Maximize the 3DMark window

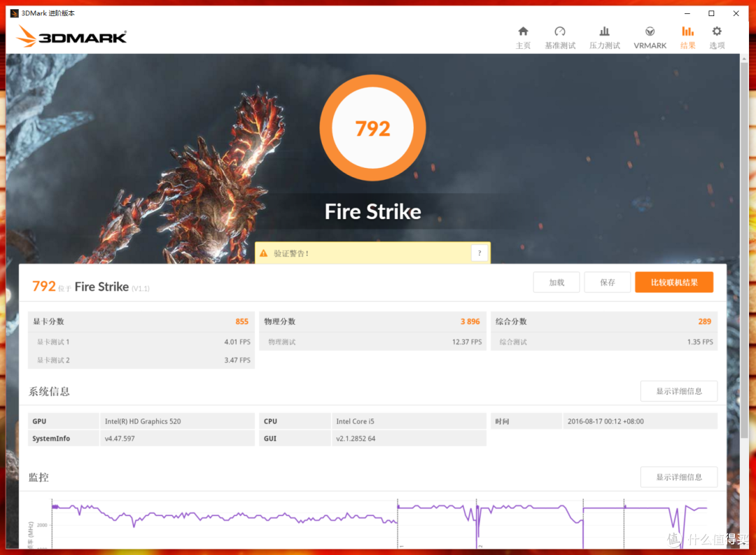(711, 13)
